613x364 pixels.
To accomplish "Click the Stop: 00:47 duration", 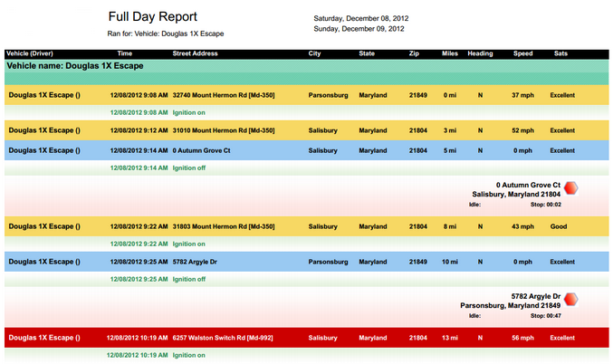I will [546, 315].
